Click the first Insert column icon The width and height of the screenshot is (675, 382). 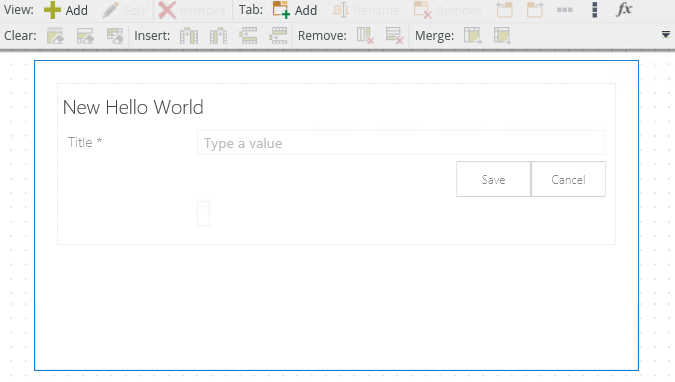click(189, 36)
